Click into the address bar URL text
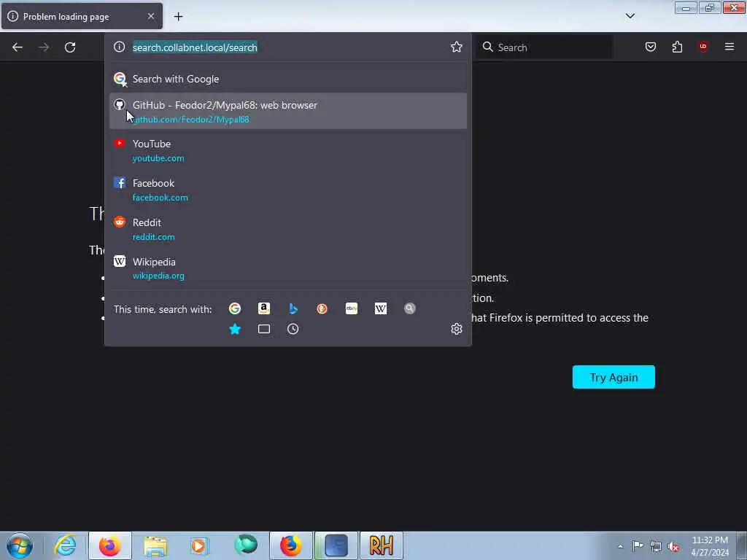This screenshot has height=560, width=747. tap(195, 47)
